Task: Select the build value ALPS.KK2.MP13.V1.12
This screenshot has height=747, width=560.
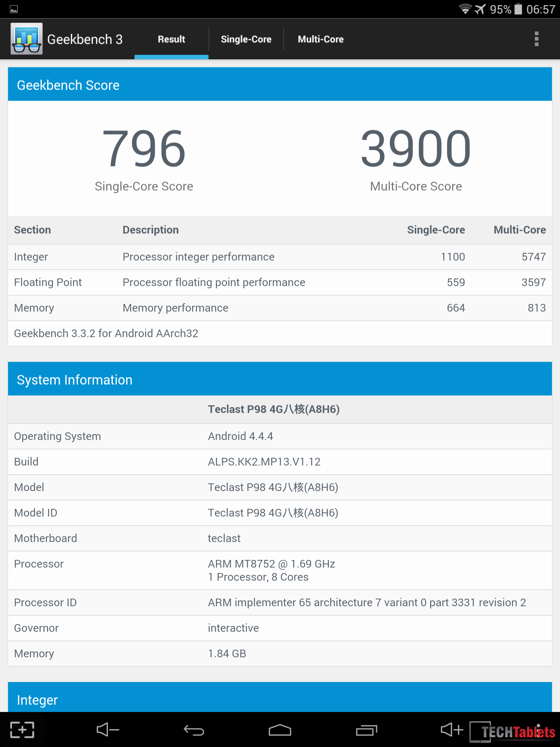Action: (264, 462)
